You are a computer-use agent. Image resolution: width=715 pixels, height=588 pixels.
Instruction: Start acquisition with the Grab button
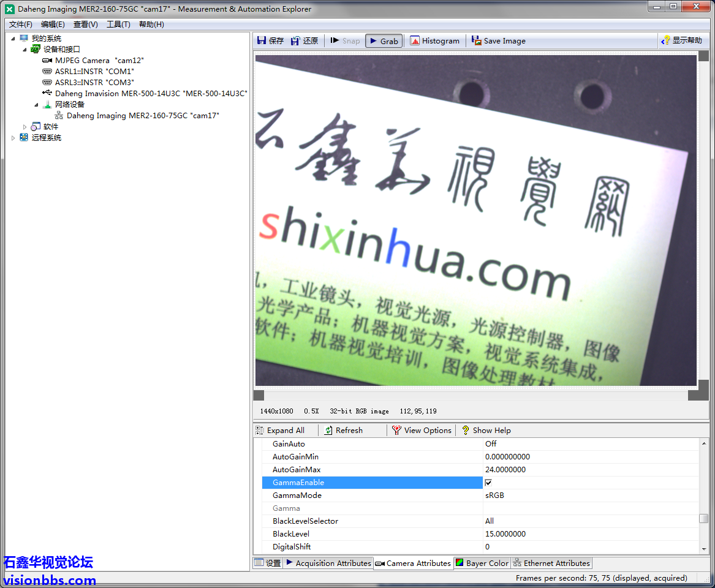click(384, 40)
